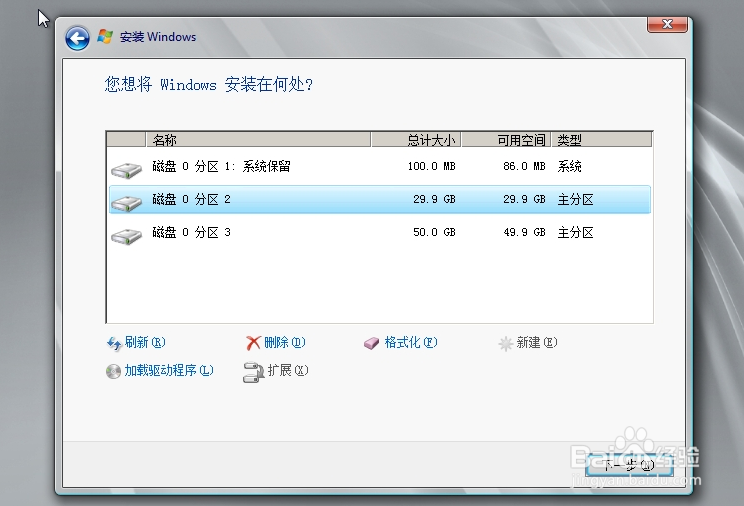
Task: Click the Windows flag logo in title bar
Action: click(105, 37)
